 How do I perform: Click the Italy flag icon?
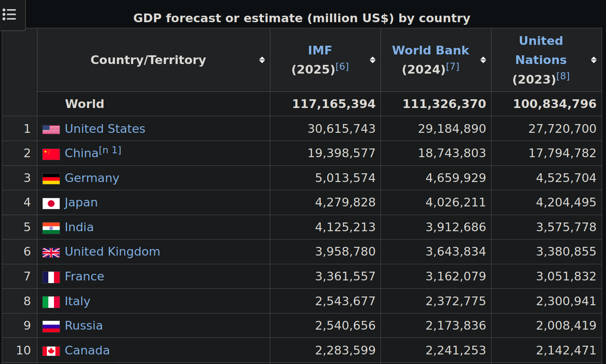(51, 302)
